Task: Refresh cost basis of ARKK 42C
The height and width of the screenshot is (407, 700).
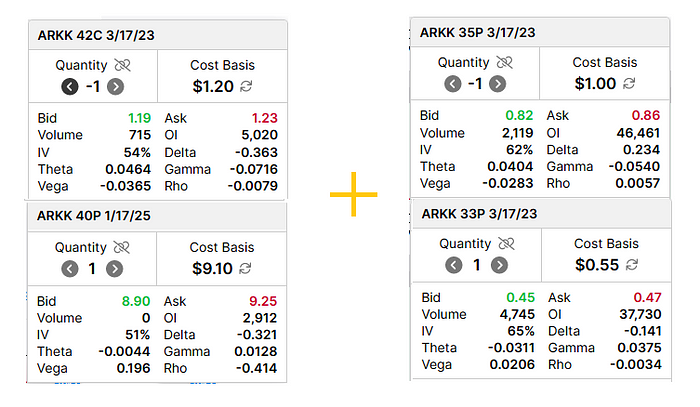Action: (x=245, y=86)
